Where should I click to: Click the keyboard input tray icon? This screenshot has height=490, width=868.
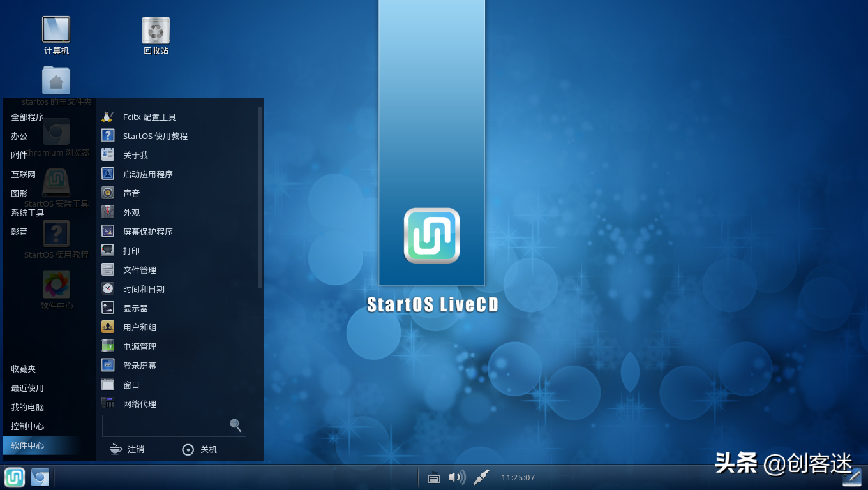point(433,477)
